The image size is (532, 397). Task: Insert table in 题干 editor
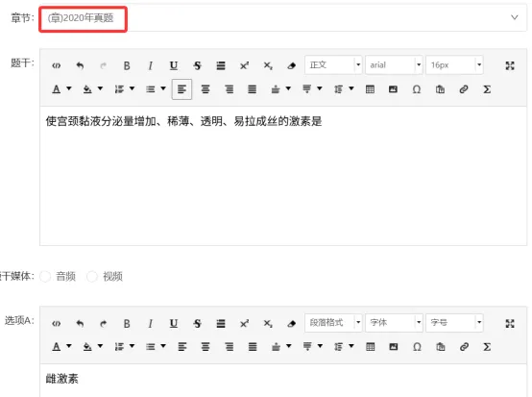(x=370, y=89)
